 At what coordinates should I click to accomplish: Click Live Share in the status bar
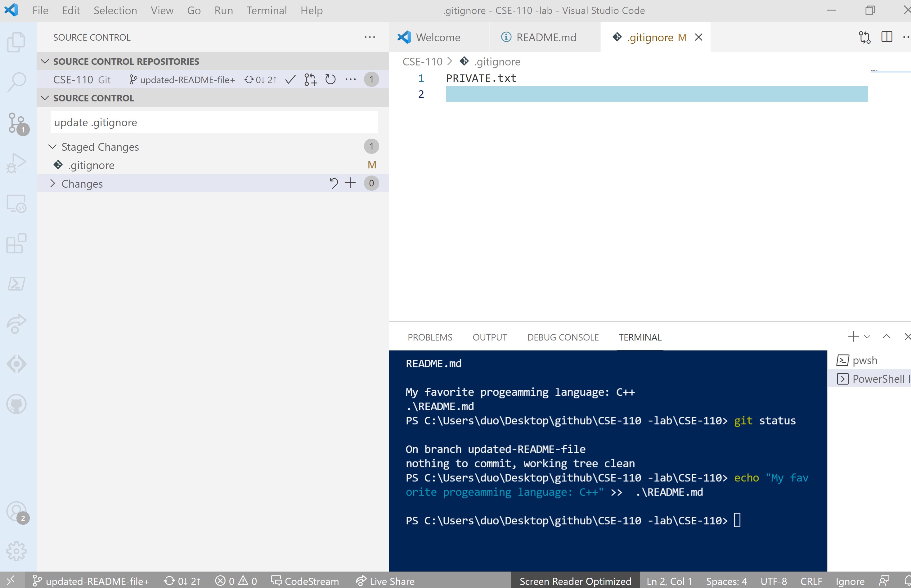tap(385, 581)
